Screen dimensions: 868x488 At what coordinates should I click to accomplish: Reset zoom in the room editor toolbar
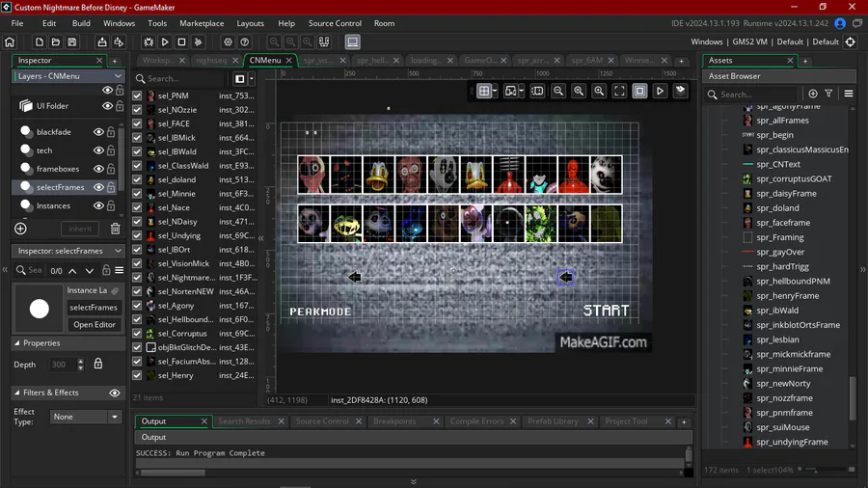coord(579,92)
